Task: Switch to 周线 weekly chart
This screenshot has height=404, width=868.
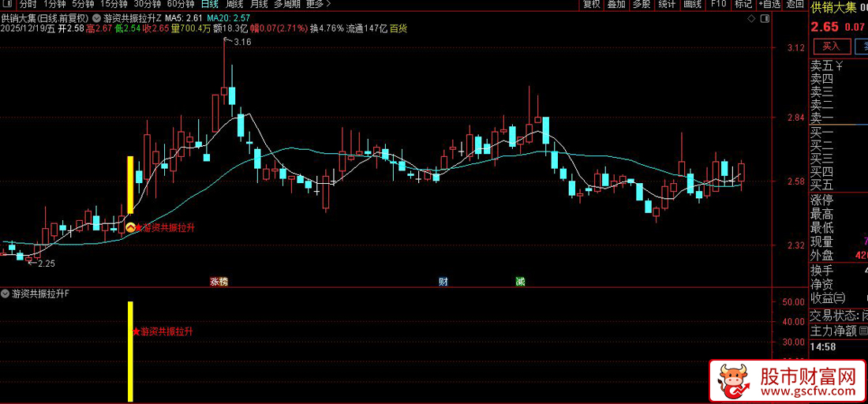Action: tap(234, 4)
